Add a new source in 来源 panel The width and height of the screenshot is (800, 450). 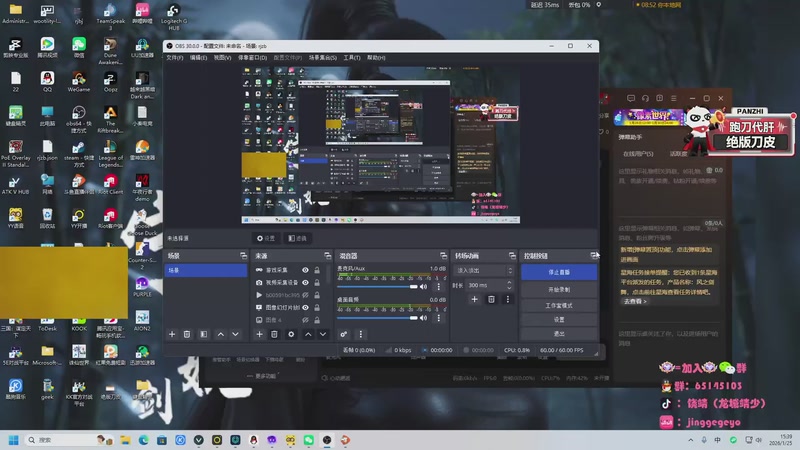[x=259, y=334]
